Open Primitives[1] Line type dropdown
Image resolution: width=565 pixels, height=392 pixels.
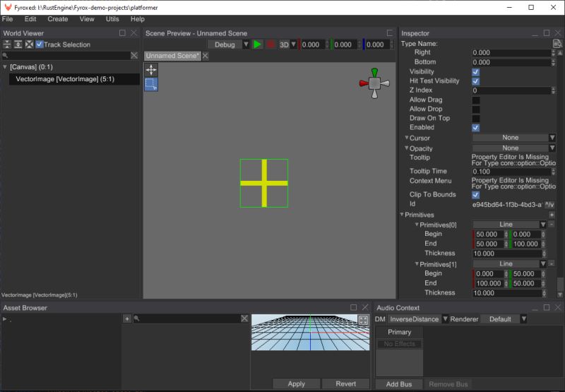click(509, 263)
